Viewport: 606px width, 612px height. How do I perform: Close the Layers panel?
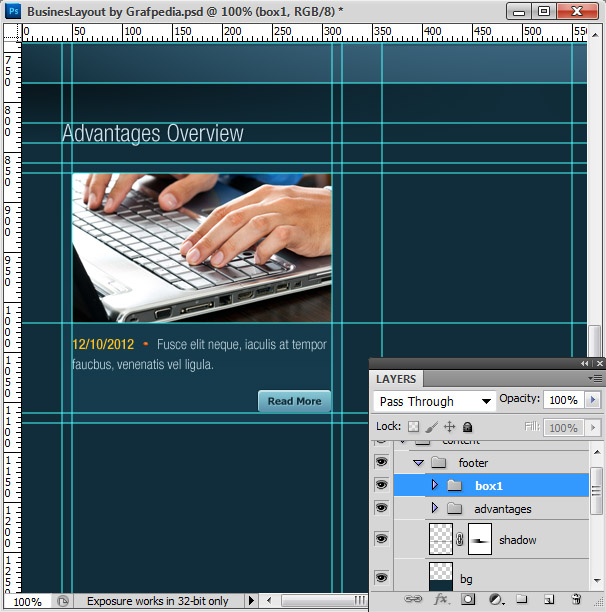click(x=600, y=363)
